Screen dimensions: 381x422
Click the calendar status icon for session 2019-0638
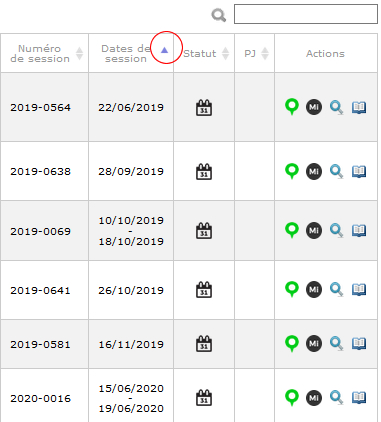(204, 171)
